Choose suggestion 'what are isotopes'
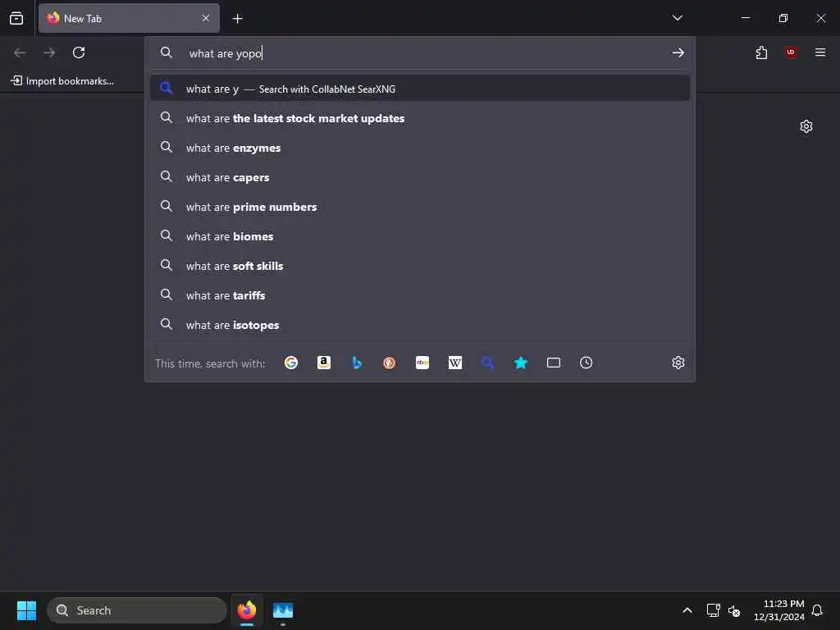The image size is (840, 630). click(x=420, y=325)
